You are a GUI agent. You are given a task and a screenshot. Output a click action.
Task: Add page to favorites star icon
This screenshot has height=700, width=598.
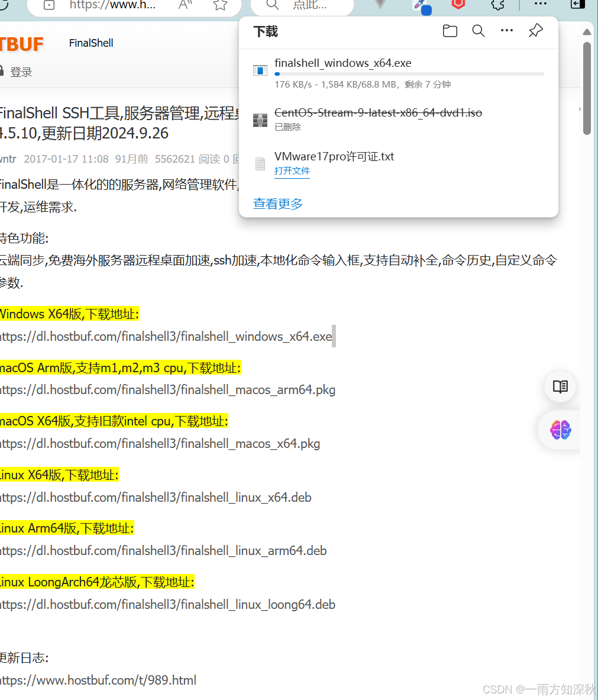tap(220, 5)
